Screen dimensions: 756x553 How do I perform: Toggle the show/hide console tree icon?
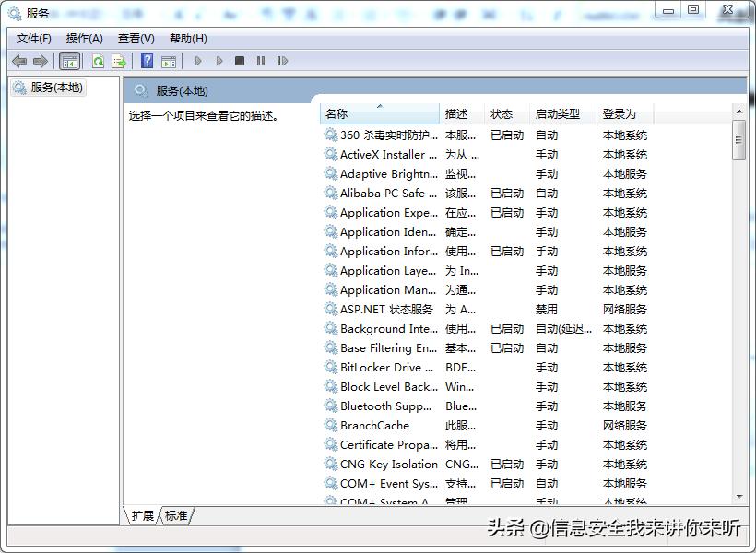click(x=69, y=61)
